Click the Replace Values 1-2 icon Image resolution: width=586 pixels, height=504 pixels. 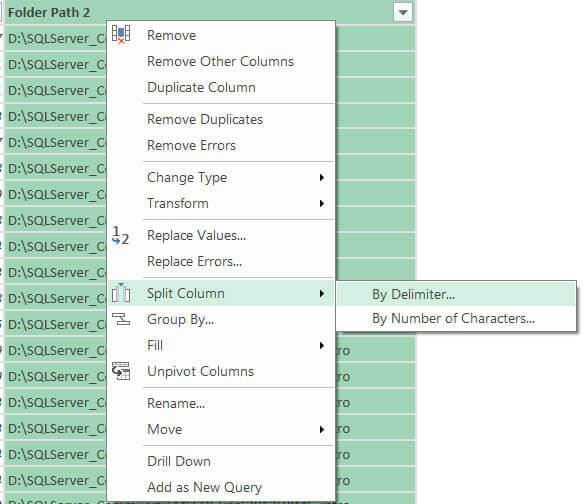[121, 235]
